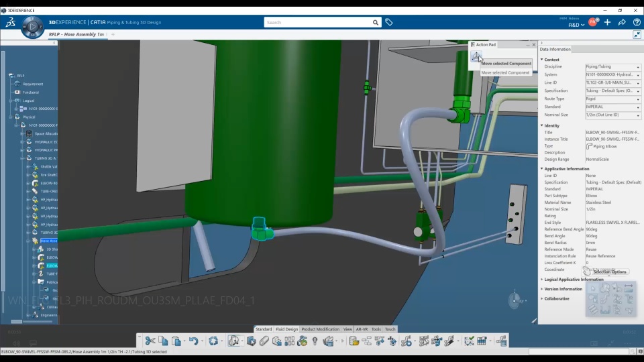Click the Cut scissors icon
Screen dimensions: 644x362
pos(150,341)
